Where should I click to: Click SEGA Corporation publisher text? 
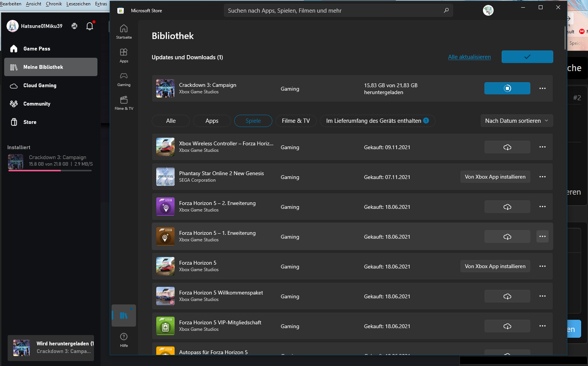pyautogui.click(x=197, y=180)
